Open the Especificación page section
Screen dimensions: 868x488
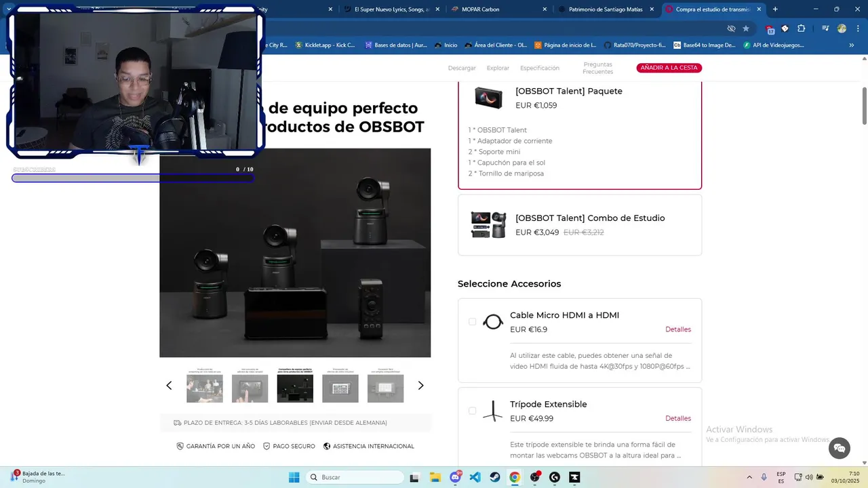[x=540, y=68]
